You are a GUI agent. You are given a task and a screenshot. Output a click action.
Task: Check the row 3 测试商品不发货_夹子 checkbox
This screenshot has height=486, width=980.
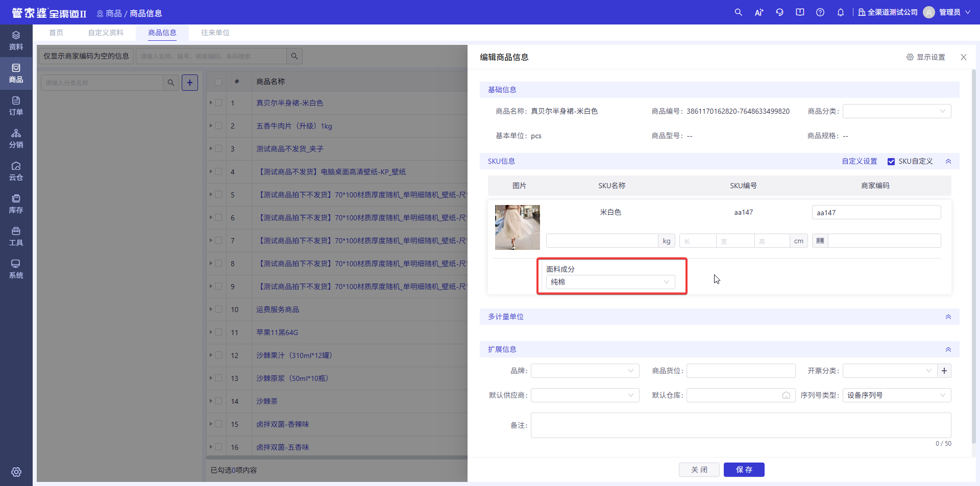point(218,148)
